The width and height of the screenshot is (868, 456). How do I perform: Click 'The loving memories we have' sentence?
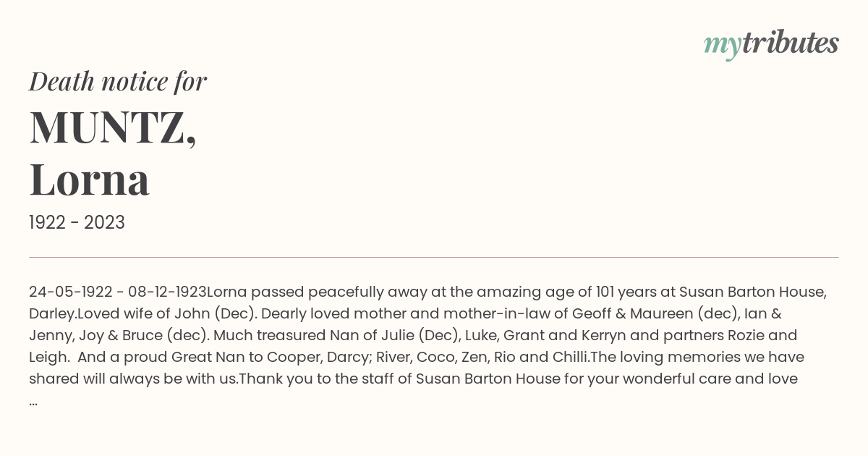point(697,357)
